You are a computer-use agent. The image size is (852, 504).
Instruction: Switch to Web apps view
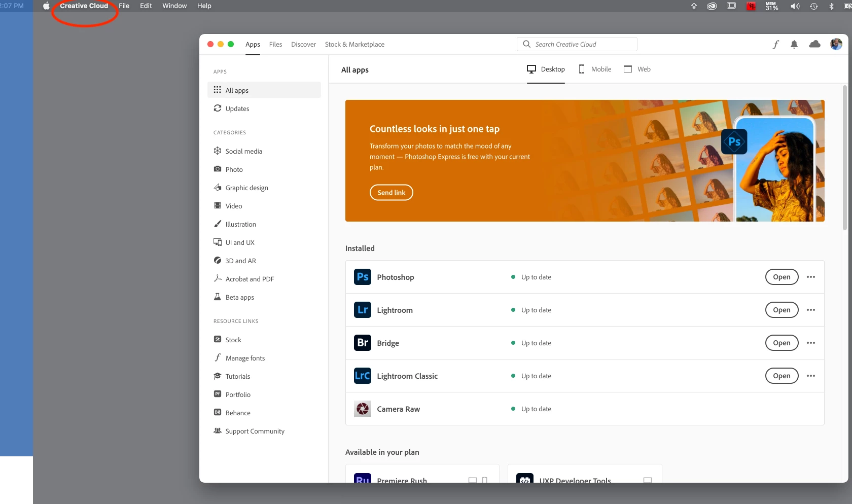pyautogui.click(x=637, y=69)
